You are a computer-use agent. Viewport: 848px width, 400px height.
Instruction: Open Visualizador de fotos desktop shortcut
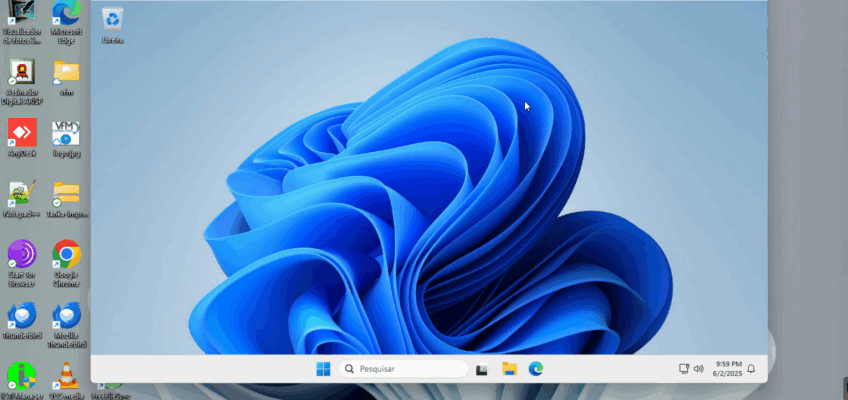click(x=22, y=22)
